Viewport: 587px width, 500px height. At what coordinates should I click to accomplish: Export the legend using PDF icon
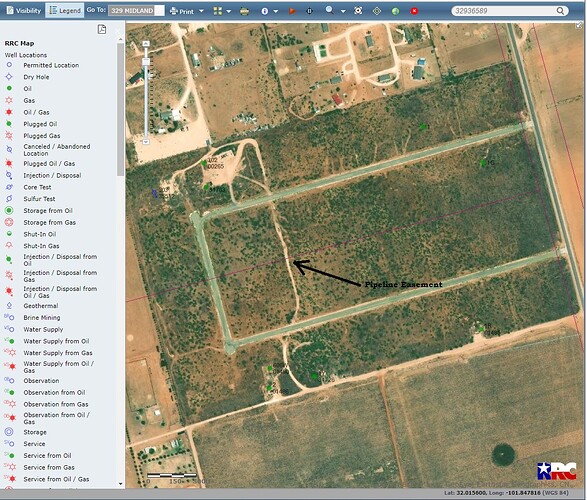(102, 29)
